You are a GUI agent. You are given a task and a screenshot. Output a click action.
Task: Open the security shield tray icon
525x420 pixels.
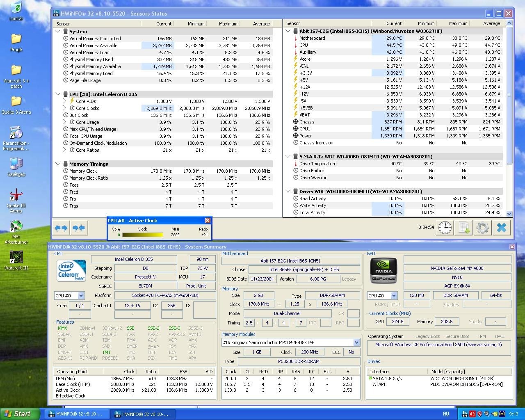479,414
